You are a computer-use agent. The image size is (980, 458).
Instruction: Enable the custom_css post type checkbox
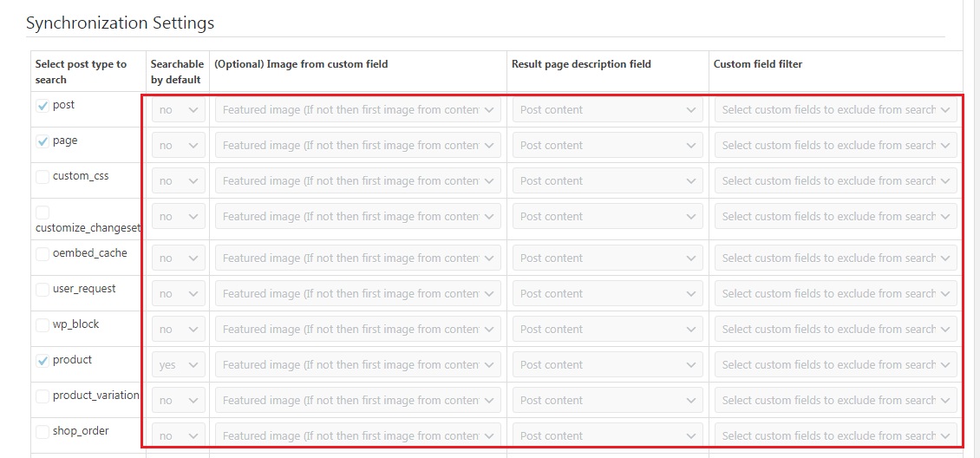42,177
